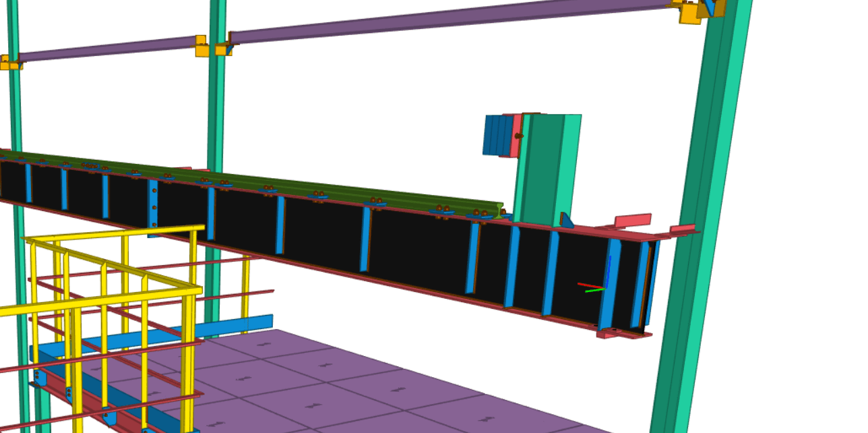Viewport: 868px width, 433px height.
Task: Select the yellow handrail top rail
Action: 115,233
